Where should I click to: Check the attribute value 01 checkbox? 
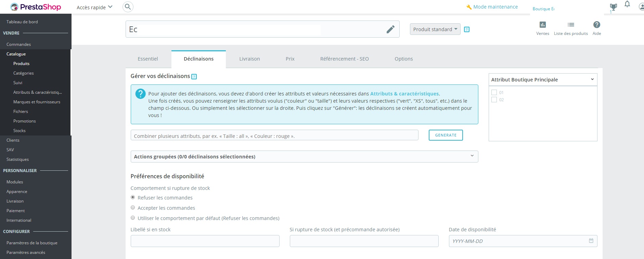click(x=494, y=92)
